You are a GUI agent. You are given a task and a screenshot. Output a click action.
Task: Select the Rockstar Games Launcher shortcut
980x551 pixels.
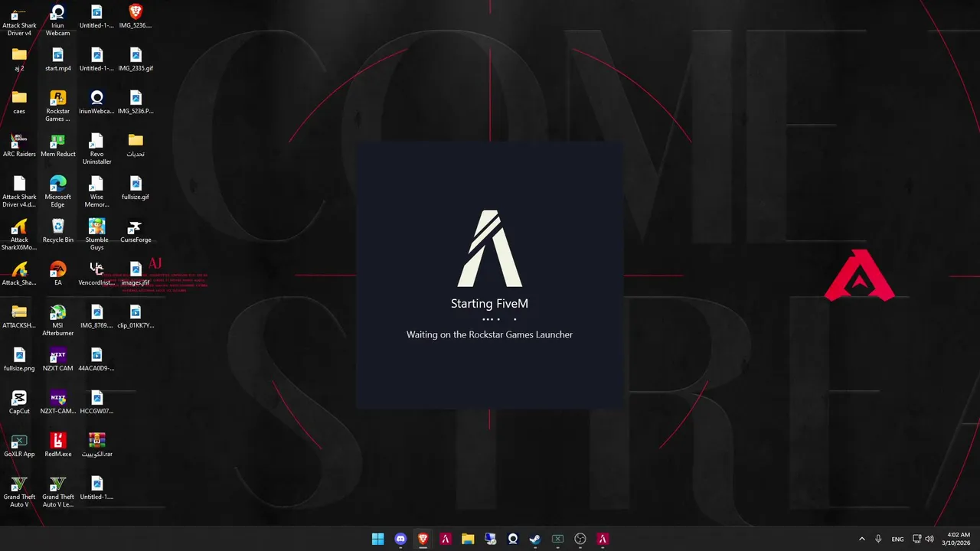point(57,106)
